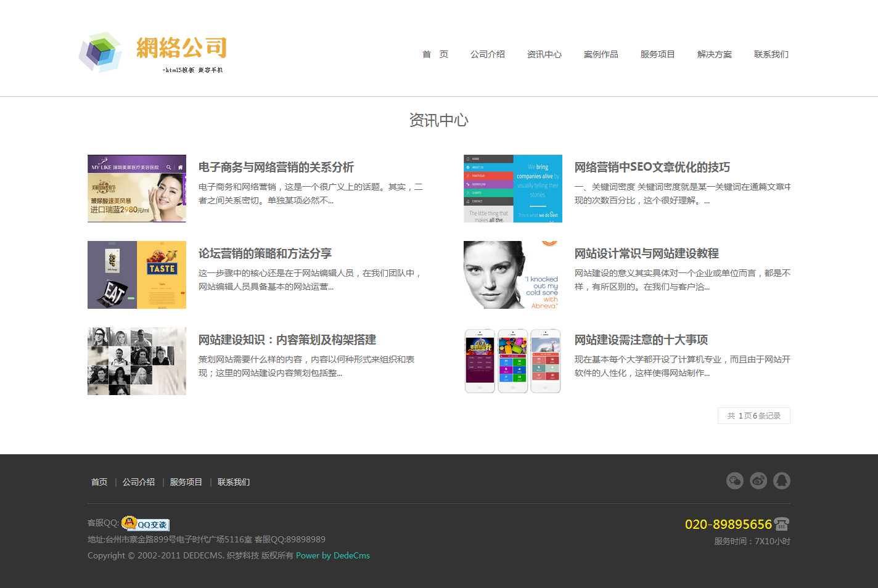
Task: Open the Weibo social icon
Action: click(758, 481)
